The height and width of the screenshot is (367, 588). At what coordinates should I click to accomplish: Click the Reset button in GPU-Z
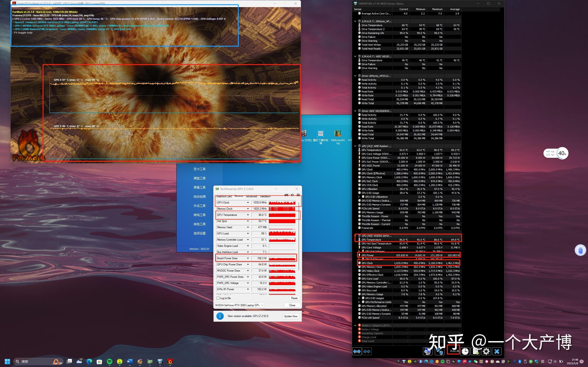294,298
